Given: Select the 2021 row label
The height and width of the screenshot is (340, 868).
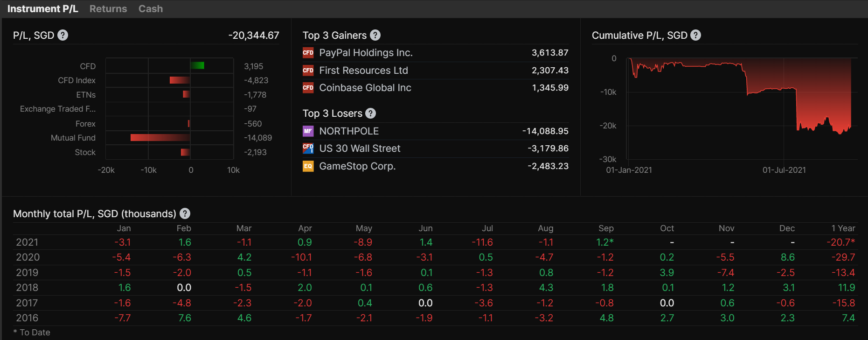Looking at the screenshot, I should pyautogui.click(x=27, y=242).
